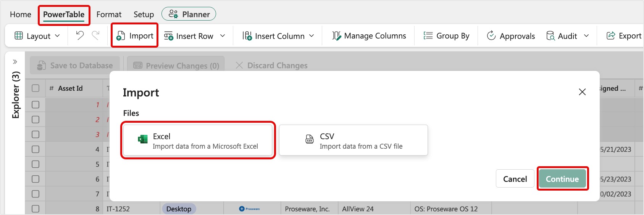Click the Undo arrow icon
Viewport: 644px width, 215px height.
(79, 35)
